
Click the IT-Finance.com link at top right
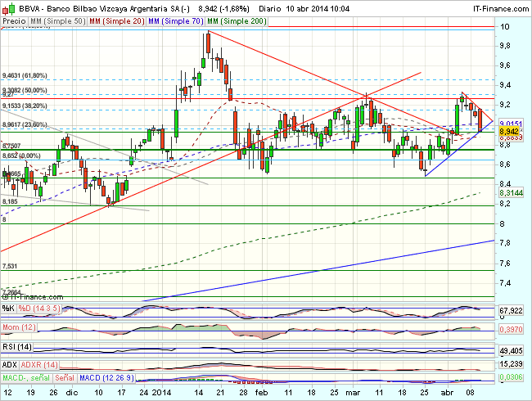[x=501, y=9]
